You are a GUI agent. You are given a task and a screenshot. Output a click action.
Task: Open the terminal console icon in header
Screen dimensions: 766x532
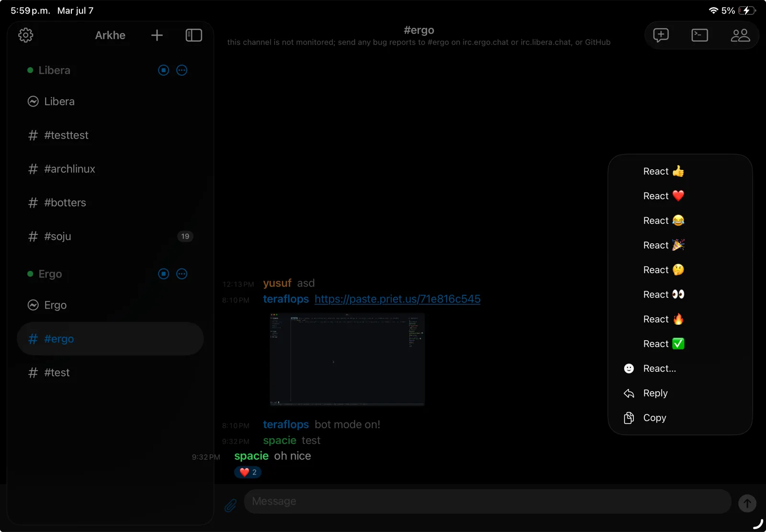click(x=700, y=35)
